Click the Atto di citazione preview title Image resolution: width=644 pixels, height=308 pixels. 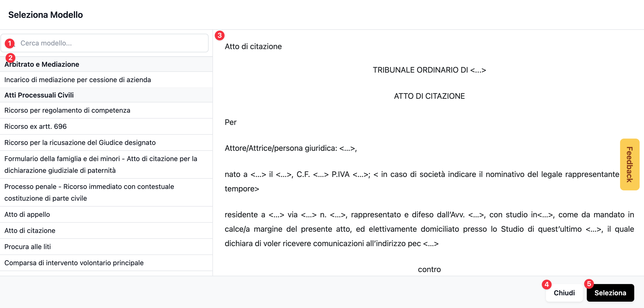(253, 46)
